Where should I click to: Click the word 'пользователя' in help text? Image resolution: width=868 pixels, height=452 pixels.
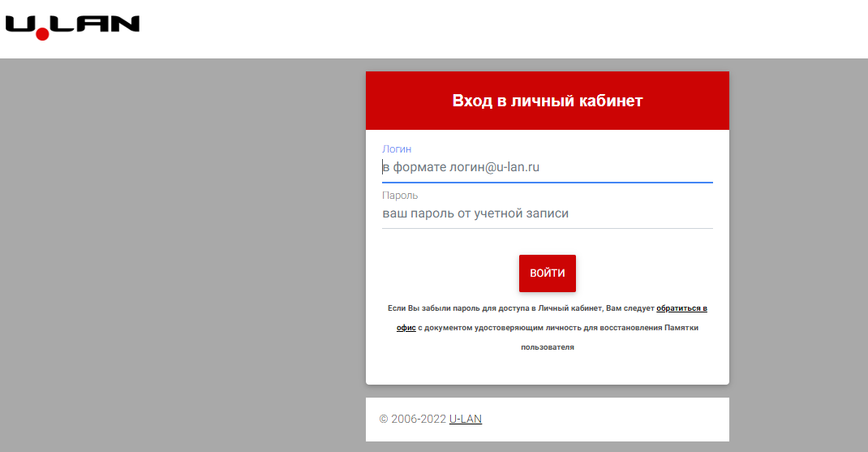click(547, 347)
